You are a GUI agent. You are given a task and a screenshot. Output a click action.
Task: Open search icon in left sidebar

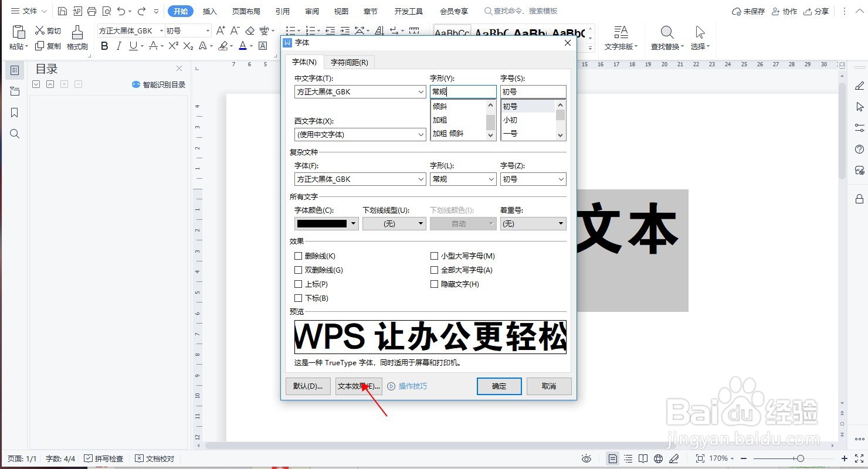(x=15, y=134)
